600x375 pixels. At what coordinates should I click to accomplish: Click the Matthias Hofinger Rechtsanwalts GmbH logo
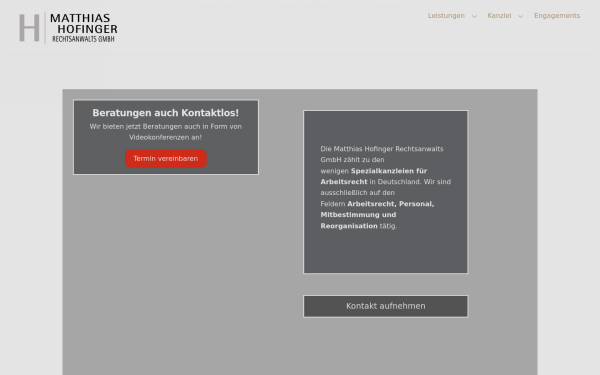click(x=68, y=28)
